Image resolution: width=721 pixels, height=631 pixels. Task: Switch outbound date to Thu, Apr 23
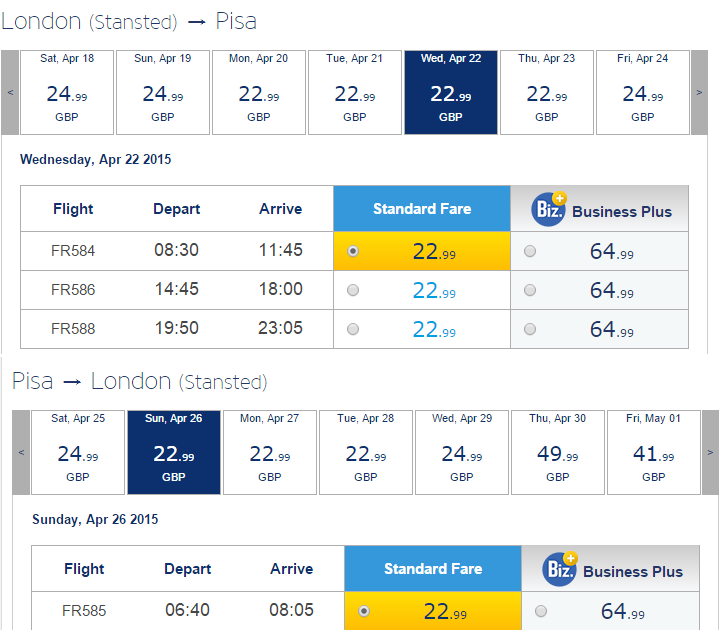(x=546, y=92)
